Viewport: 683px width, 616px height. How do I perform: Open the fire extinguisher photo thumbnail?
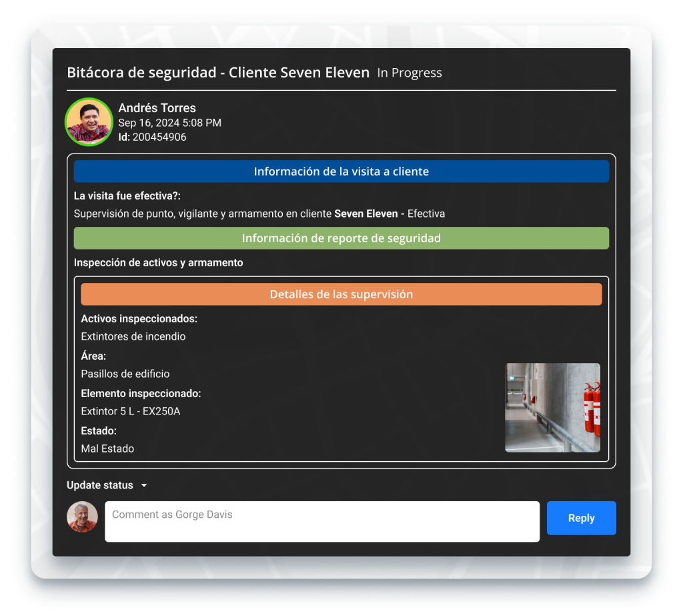(552, 407)
